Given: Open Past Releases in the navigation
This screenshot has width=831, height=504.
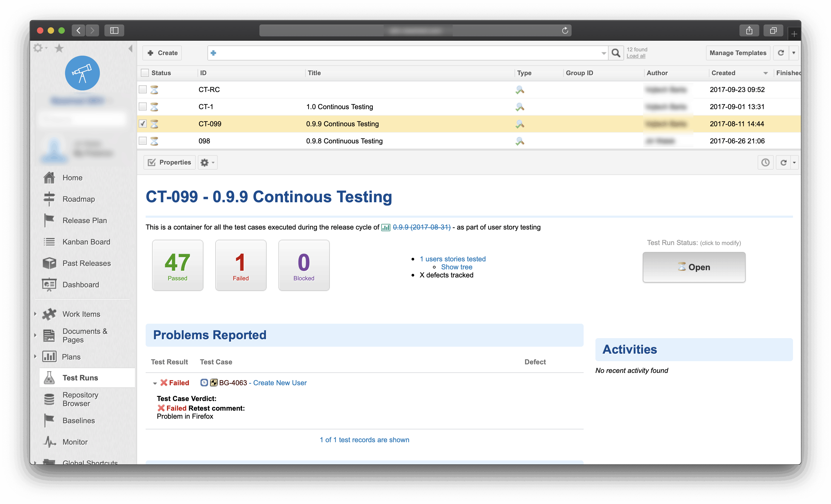Looking at the screenshot, I should (x=87, y=263).
